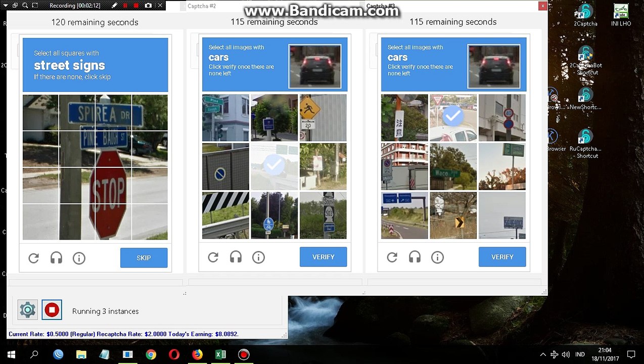Switch to Bandicam taskbar icon

pyautogui.click(x=244, y=354)
